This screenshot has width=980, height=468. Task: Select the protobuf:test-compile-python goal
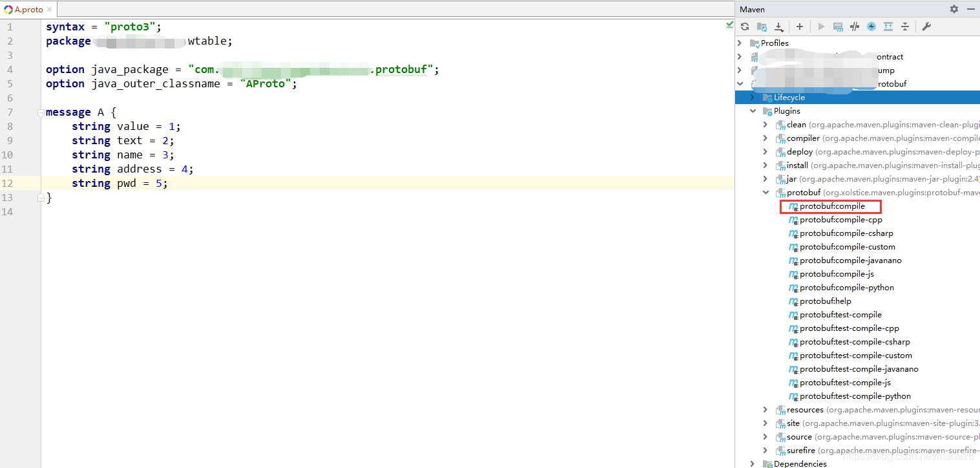tap(855, 396)
